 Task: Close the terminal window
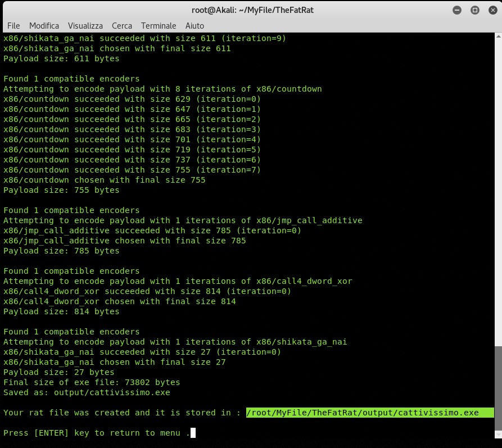point(492,10)
